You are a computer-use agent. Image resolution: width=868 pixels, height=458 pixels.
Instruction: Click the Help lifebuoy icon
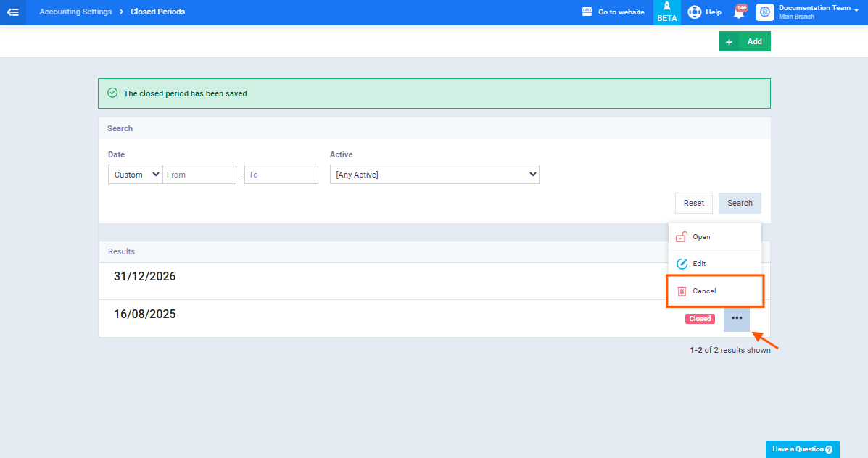[x=694, y=12]
